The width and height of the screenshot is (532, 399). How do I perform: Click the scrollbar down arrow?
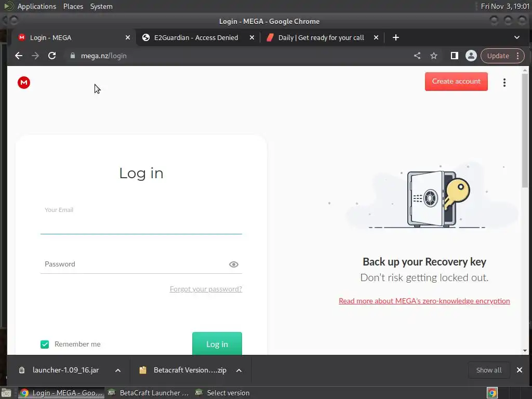[525, 351]
